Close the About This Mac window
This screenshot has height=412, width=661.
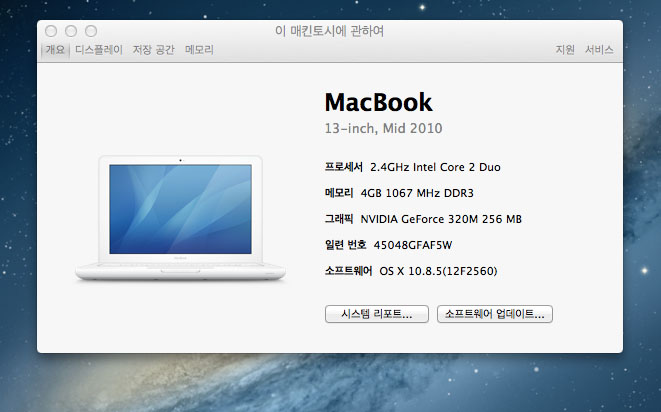pos(51,32)
